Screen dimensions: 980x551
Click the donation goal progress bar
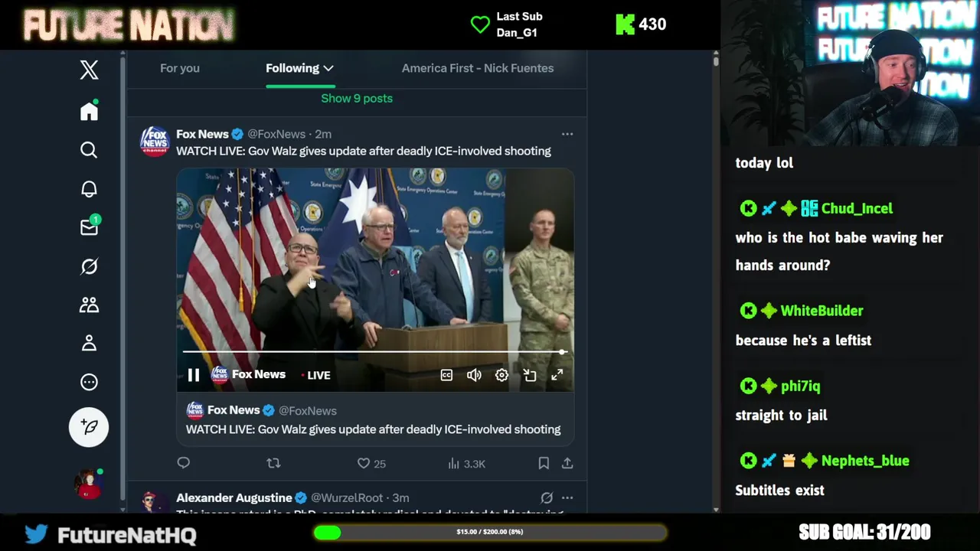point(490,532)
